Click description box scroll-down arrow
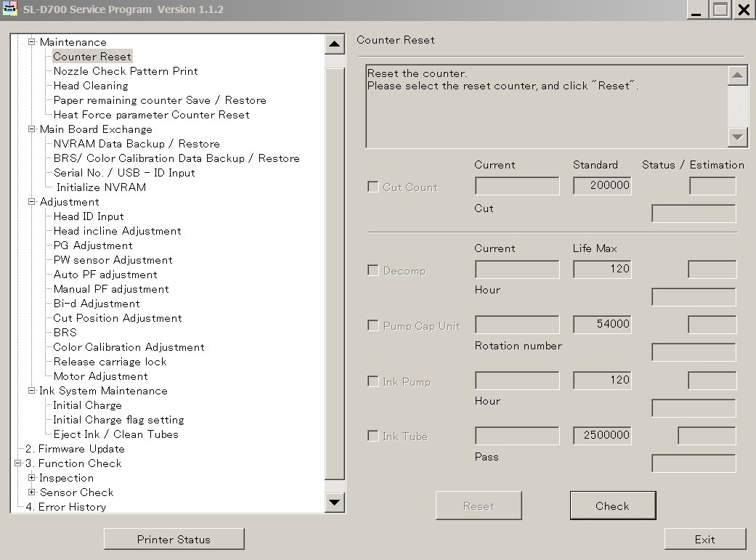Viewport: 756px width, 560px height. (737, 137)
